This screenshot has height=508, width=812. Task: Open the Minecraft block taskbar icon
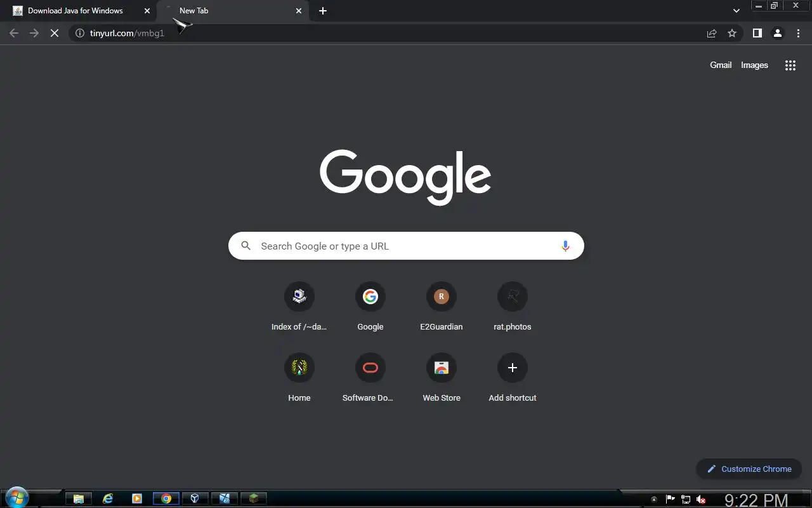click(254, 498)
